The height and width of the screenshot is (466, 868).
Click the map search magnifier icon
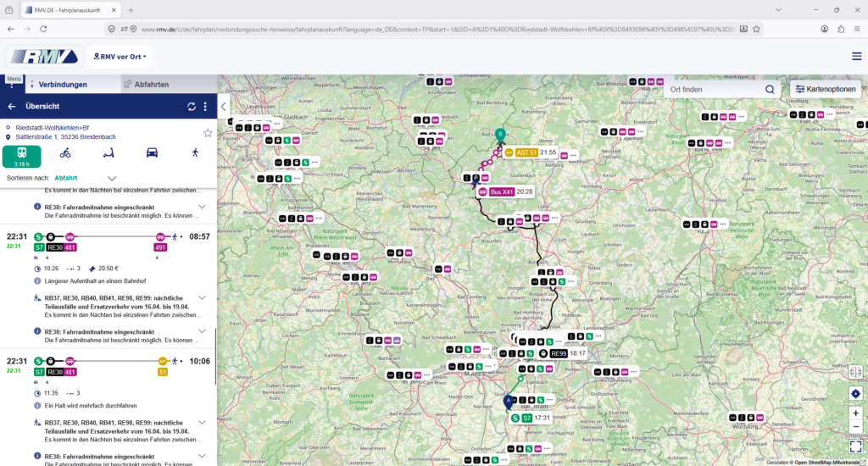pyautogui.click(x=770, y=89)
